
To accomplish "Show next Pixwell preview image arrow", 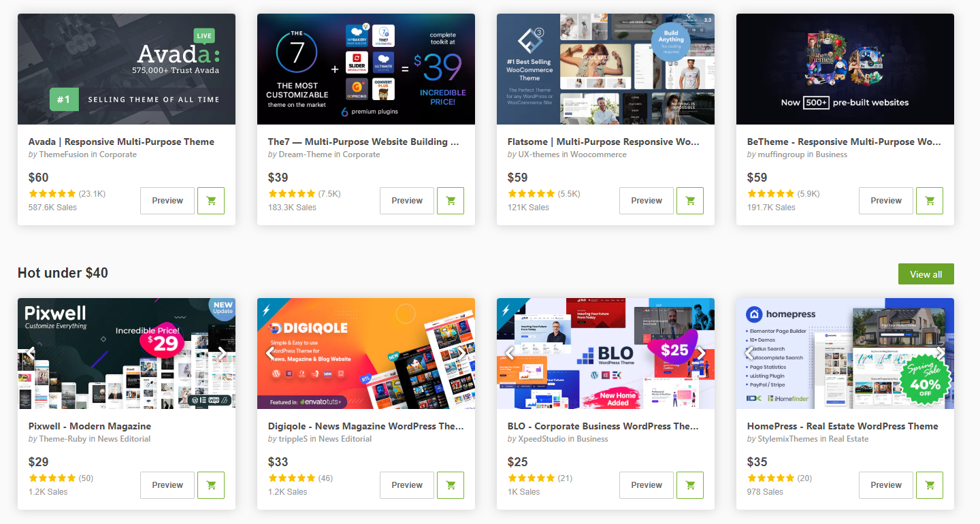I will (x=223, y=353).
